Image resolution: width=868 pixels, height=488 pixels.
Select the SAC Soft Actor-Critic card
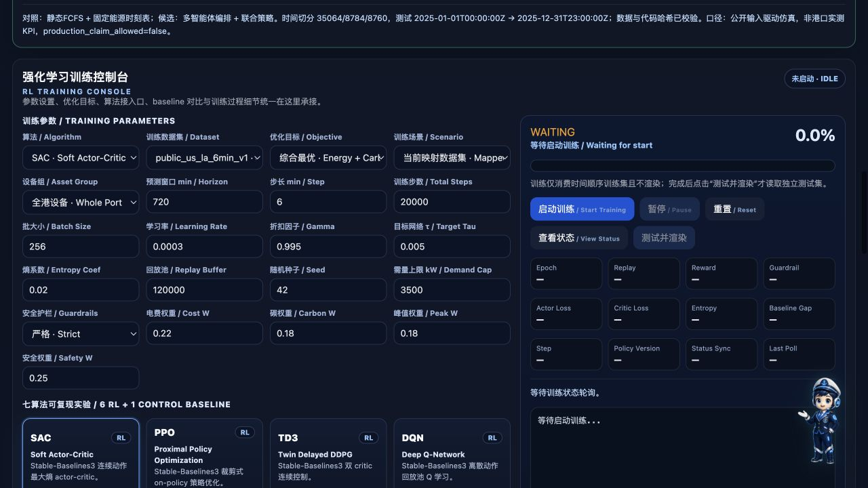pyautogui.click(x=81, y=453)
